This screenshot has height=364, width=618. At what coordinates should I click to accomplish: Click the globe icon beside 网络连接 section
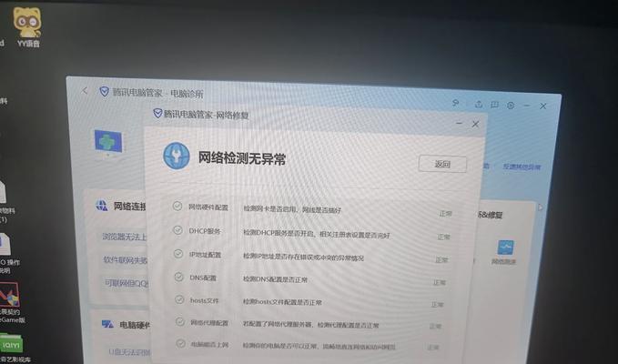102,206
